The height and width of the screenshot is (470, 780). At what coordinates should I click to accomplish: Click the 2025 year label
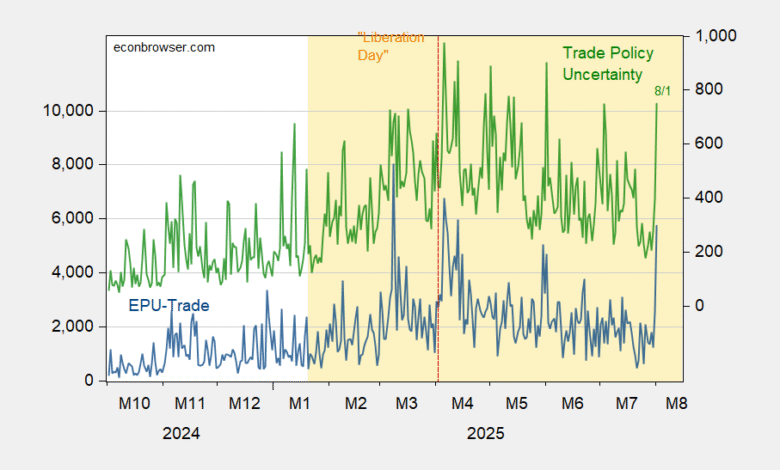click(x=486, y=433)
